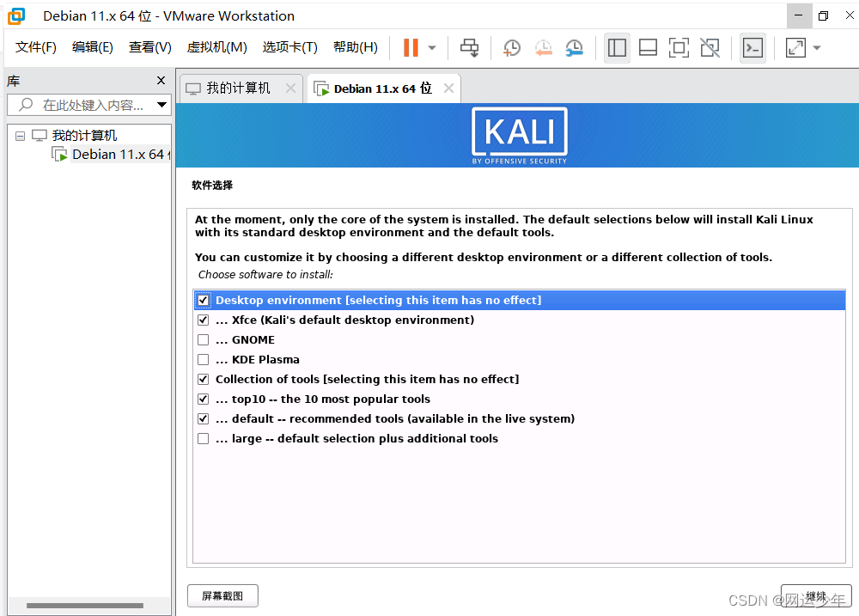The image size is (859, 616).
Task: Open the 虚拟机(M) menu
Action: coord(217,47)
